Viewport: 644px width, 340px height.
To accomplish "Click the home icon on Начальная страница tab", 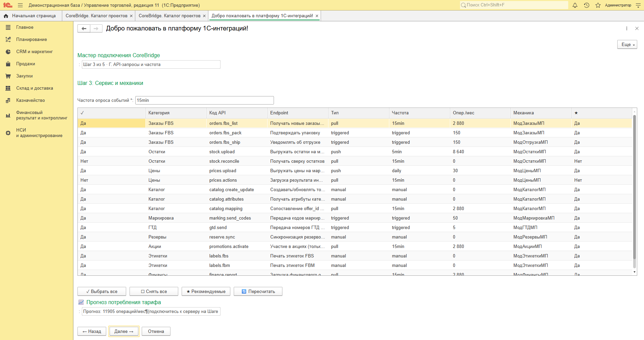I will [x=6, y=16].
